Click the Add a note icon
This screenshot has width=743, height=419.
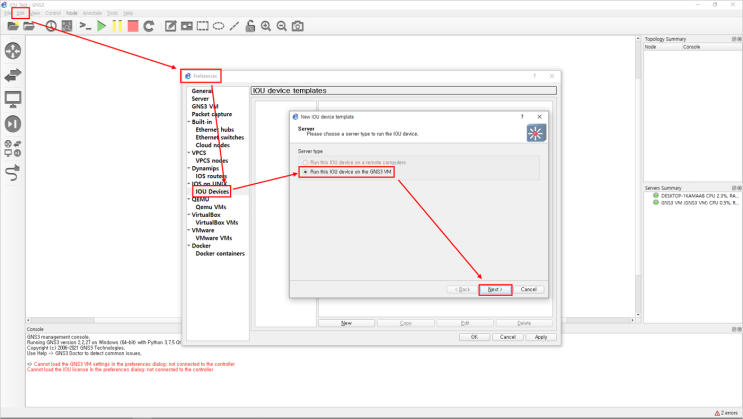(x=171, y=26)
